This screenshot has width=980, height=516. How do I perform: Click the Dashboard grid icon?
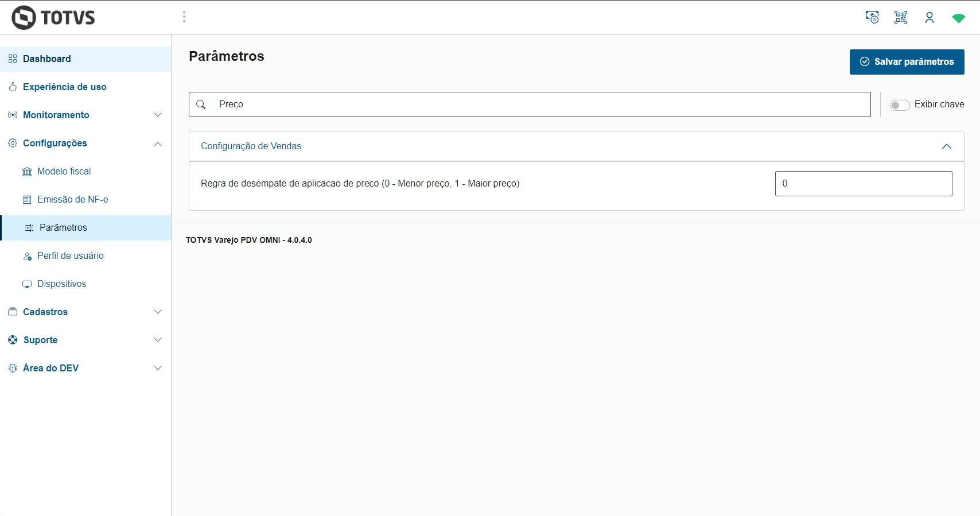tap(13, 59)
